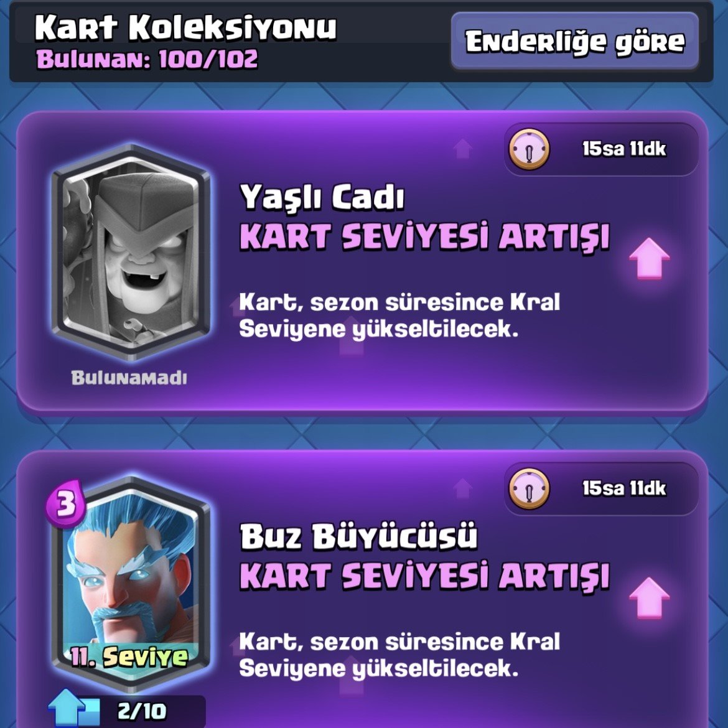Tap the Kart Koleksiyonu header title

click(x=185, y=27)
